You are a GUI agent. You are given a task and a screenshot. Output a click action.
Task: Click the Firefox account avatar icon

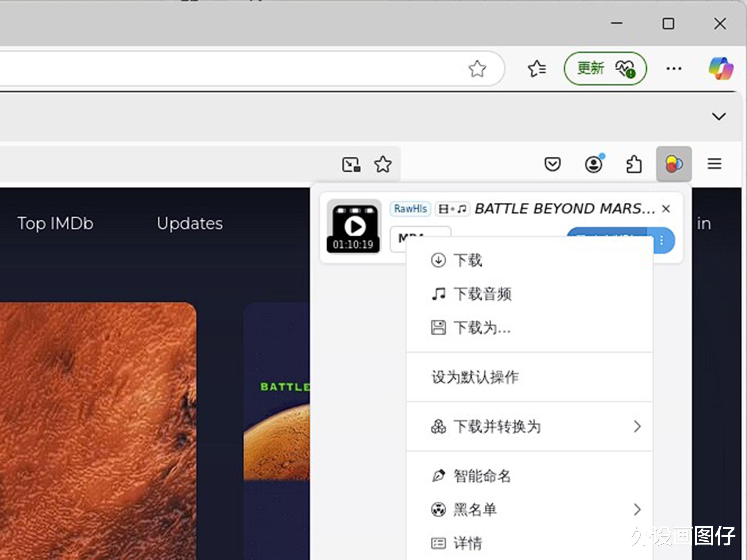click(593, 164)
